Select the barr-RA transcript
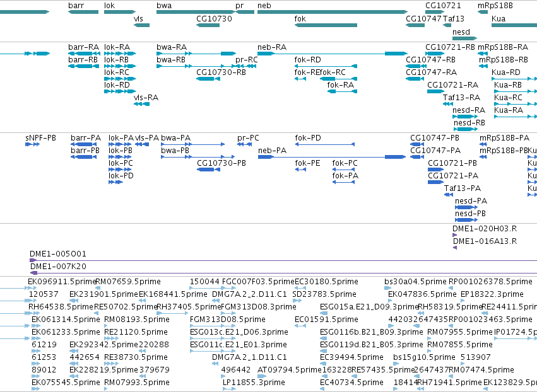 click(x=85, y=54)
